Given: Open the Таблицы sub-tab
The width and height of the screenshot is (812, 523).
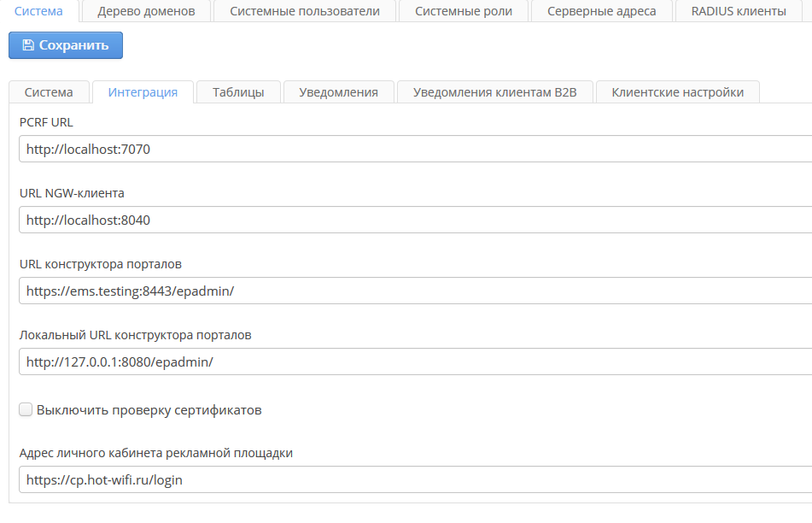Looking at the screenshot, I should pyautogui.click(x=238, y=92).
